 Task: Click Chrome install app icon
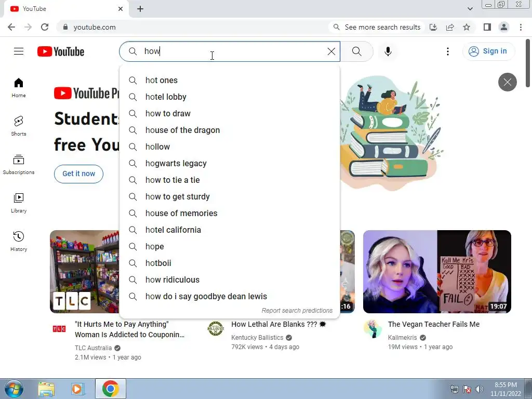433,27
